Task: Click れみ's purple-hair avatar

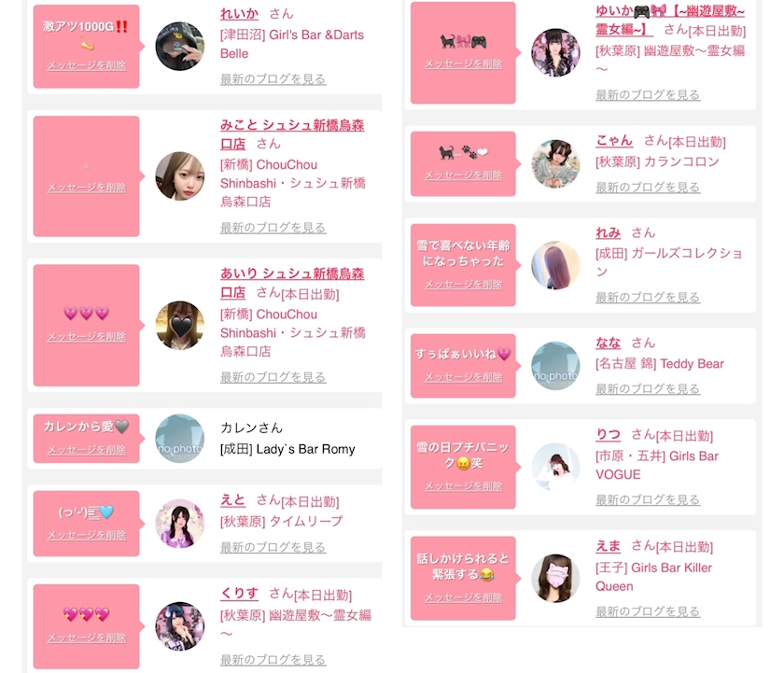Action: (555, 265)
